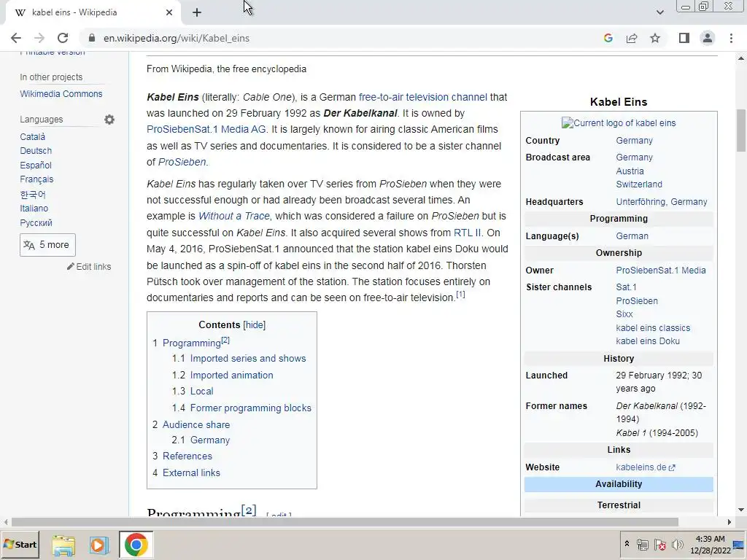Viewport: 747px width, 560px height.
Task: Open the Unterföhring, Germany headquarters link
Action: tap(661, 202)
